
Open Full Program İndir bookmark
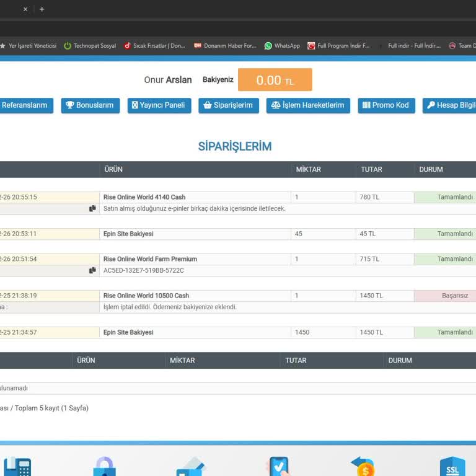click(338, 46)
